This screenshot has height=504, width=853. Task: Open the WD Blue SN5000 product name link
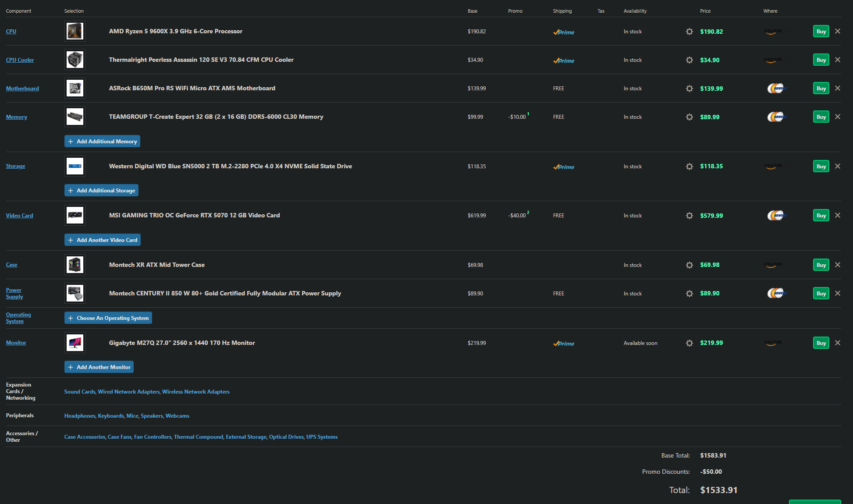point(230,166)
